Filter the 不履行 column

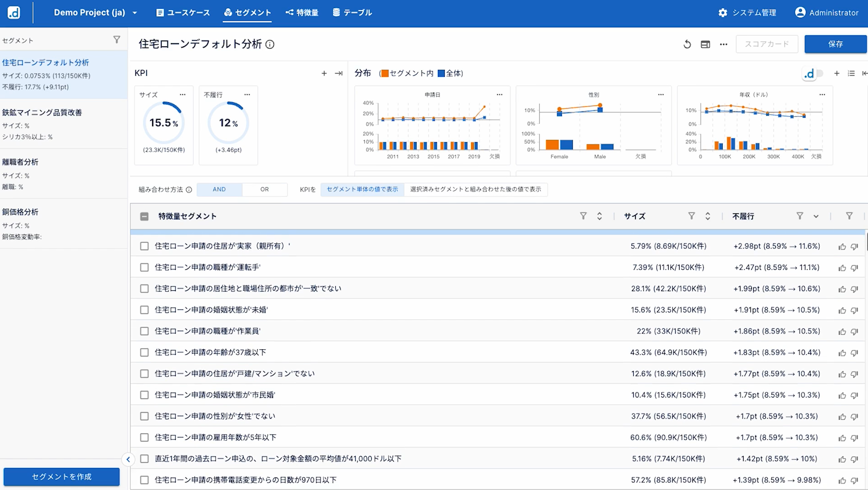click(x=800, y=216)
